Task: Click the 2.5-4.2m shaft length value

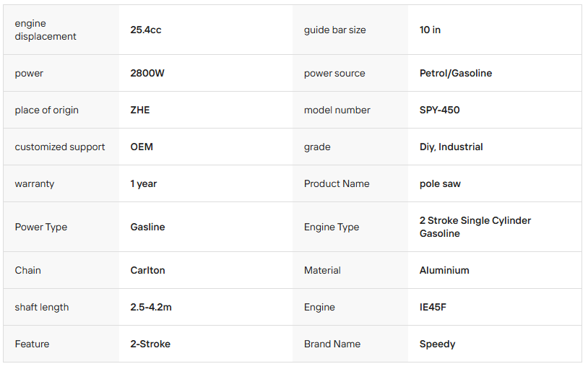Action: [151, 308]
